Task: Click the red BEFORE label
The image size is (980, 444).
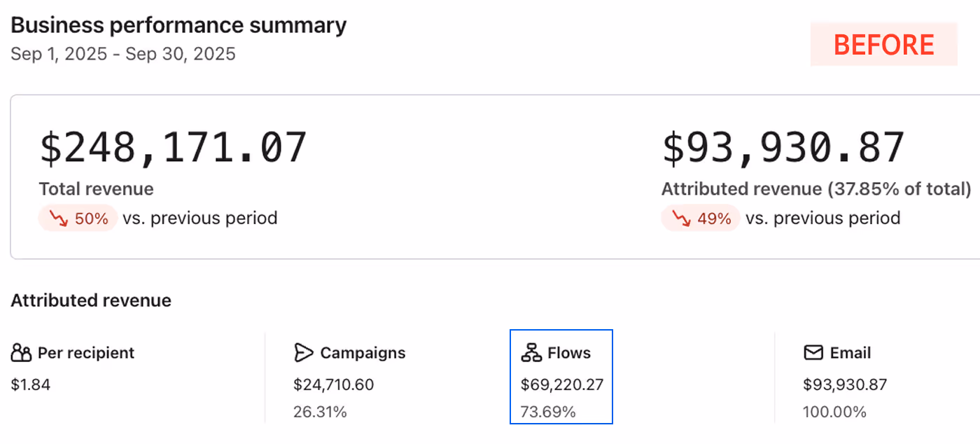Action: pos(883,44)
